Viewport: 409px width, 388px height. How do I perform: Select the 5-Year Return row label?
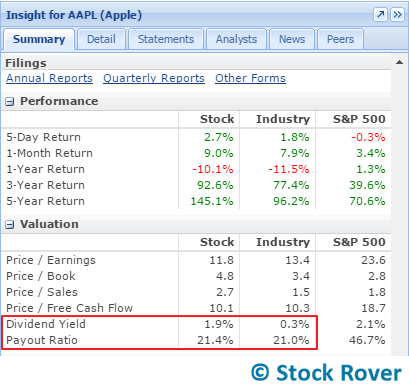coord(45,201)
